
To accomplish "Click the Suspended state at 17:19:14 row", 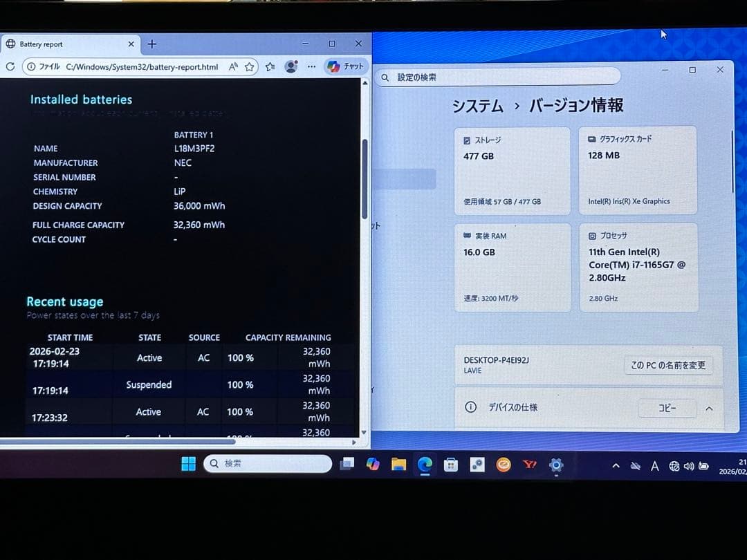I will point(149,385).
